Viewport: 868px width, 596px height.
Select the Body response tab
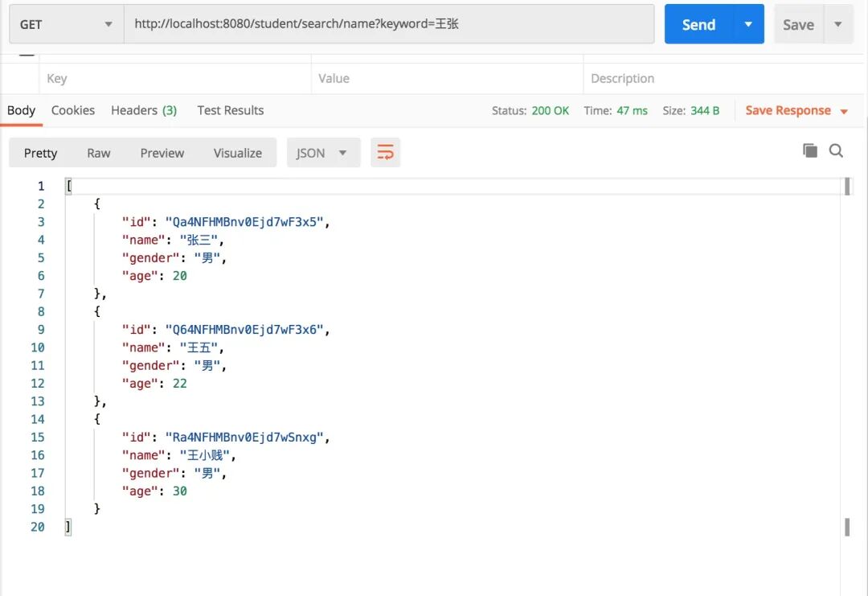pyautogui.click(x=21, y=110)
